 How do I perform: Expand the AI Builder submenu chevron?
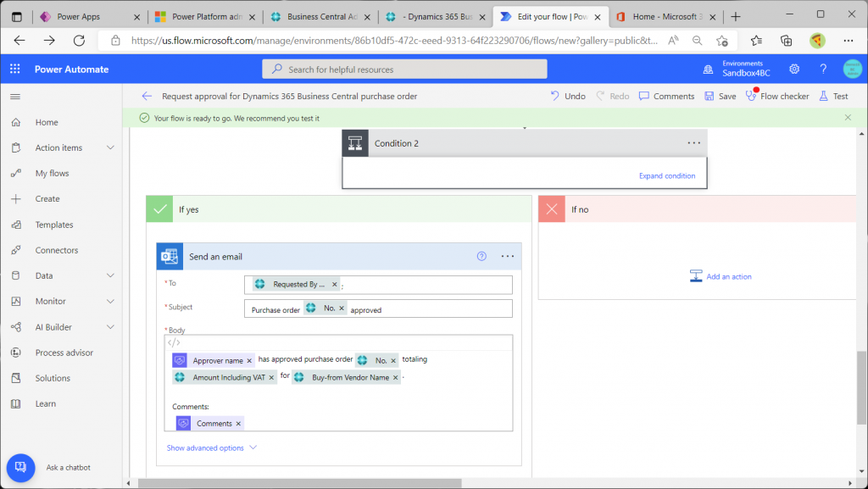click(x=110, y=327)
